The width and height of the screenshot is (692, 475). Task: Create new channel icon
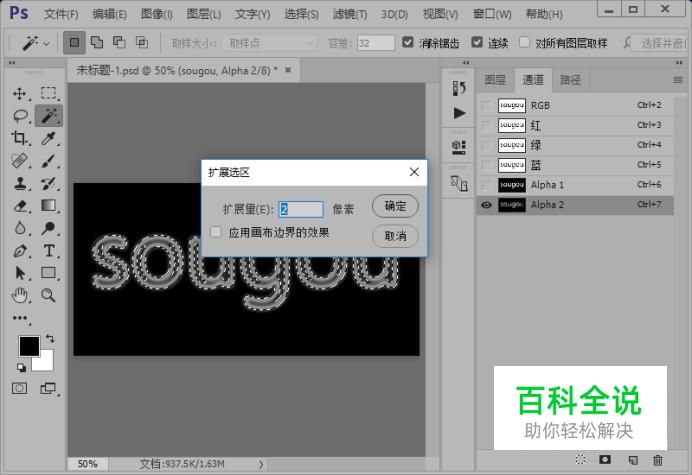point(633,460)
